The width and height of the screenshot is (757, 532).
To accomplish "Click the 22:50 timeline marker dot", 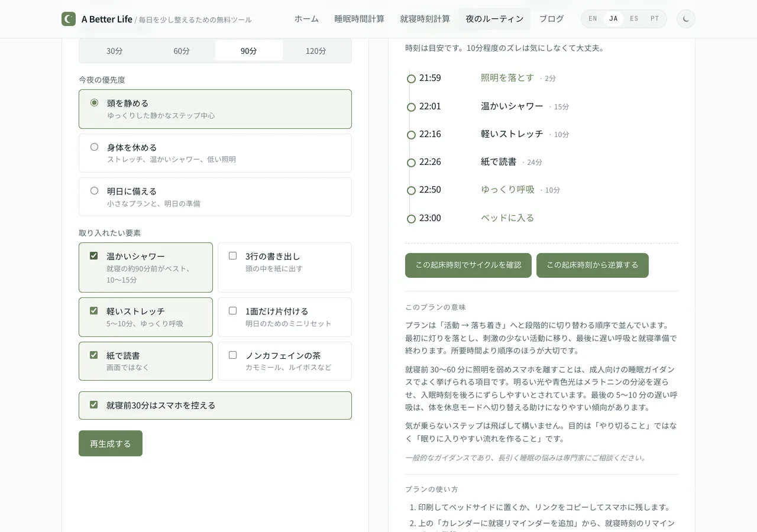I will [411, 190].
